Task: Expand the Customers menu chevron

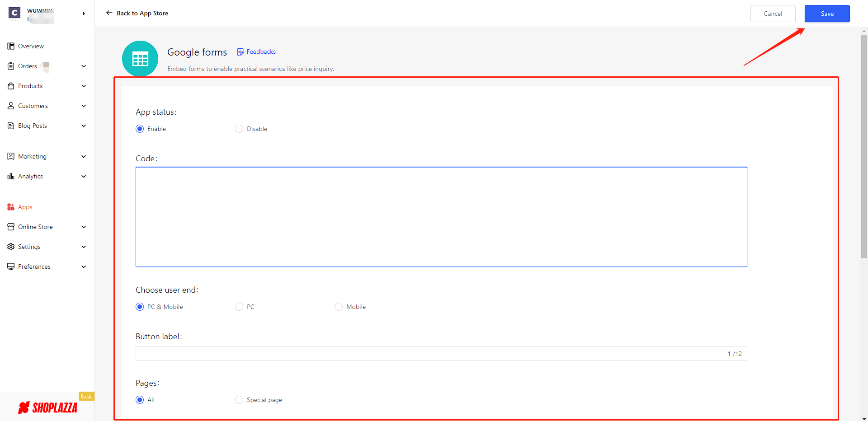Action: click(84, 106)
